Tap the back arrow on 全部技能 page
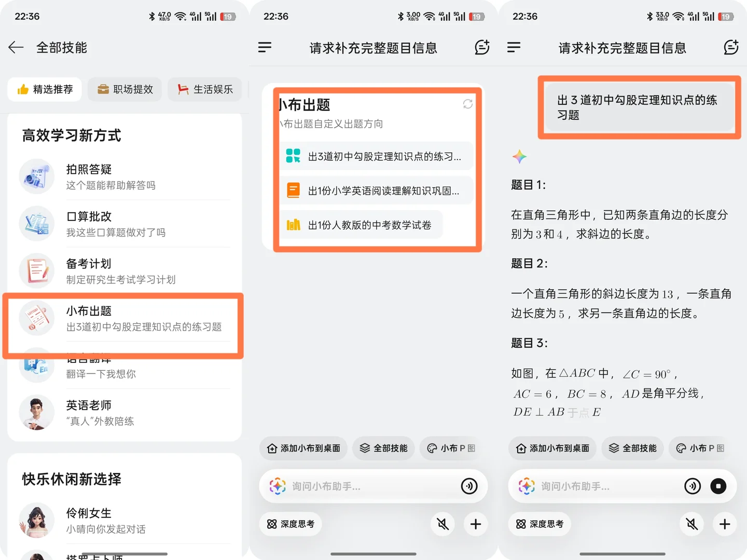 (x=16, y=48)
